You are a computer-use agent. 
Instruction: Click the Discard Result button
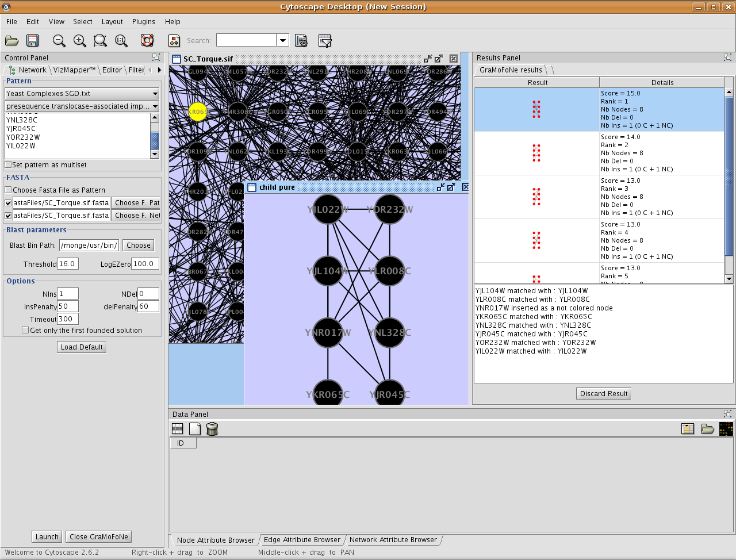coord(604,393)
